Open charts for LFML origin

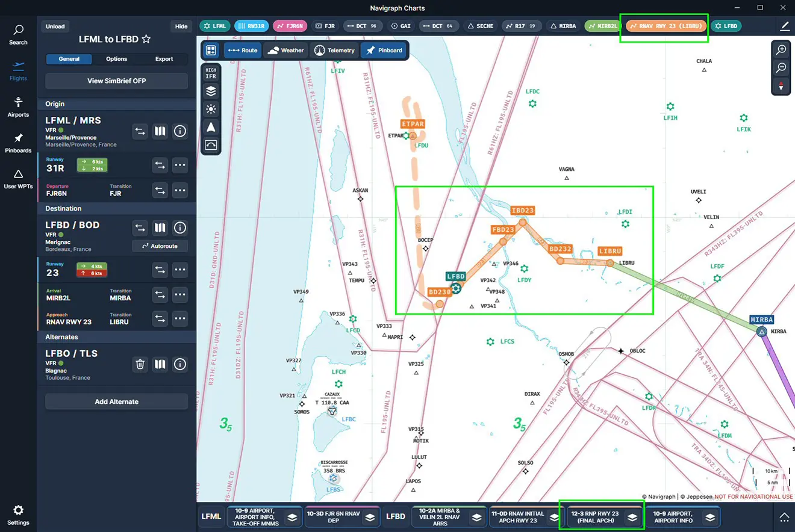pos(160,131)
